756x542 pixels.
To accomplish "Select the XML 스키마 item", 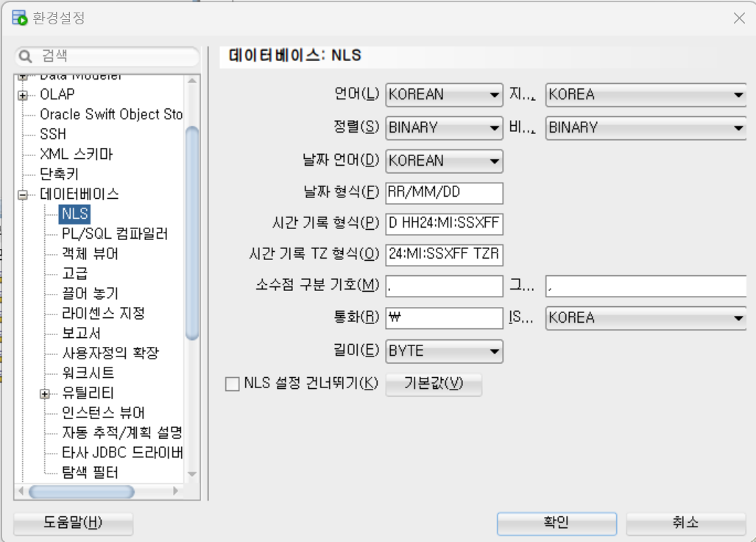I will pyautogui.click(x=76, y=155).
